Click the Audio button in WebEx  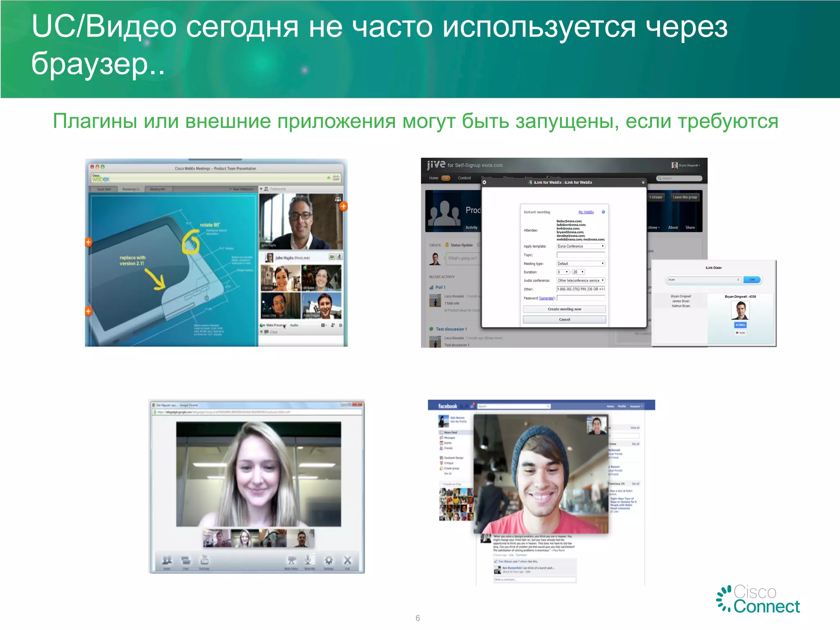tap(294, 325)
